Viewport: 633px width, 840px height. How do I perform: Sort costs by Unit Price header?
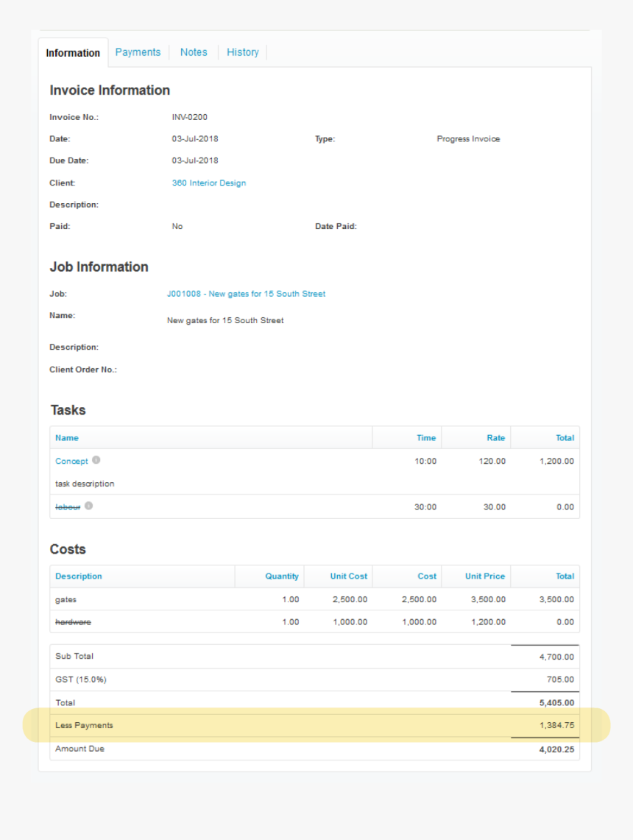[485, 576]
